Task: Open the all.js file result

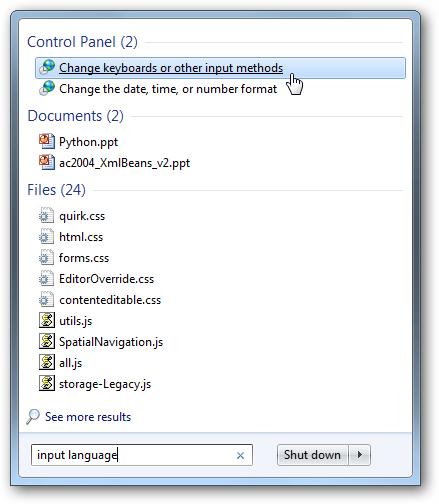Action: pyautogui.click(x=70, y=363)
